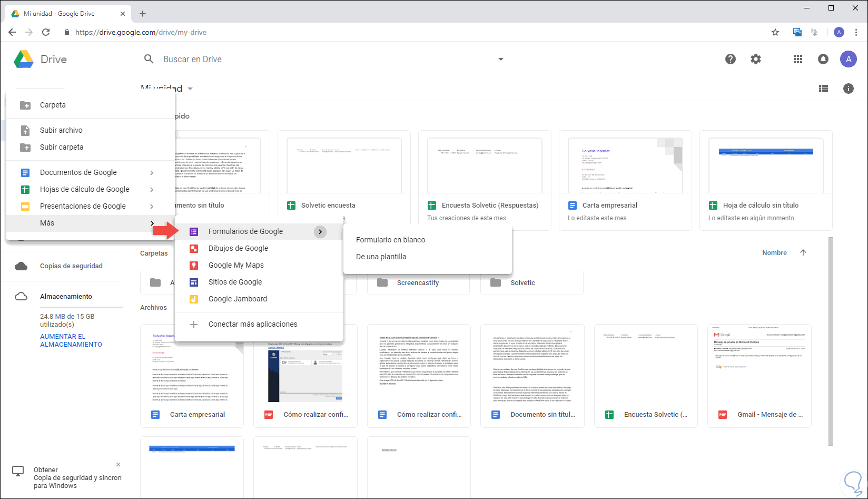Open the Carta empresarial quick access card

pyautogui.click(x=625, y=180)
